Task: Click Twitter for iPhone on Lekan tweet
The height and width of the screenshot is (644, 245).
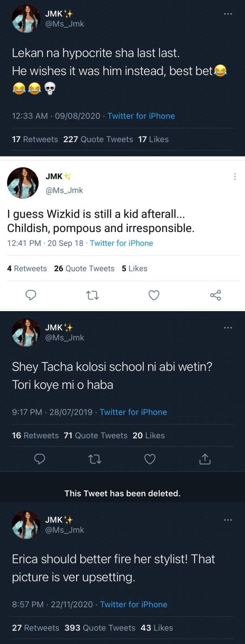Action: (x=141, y=116)
